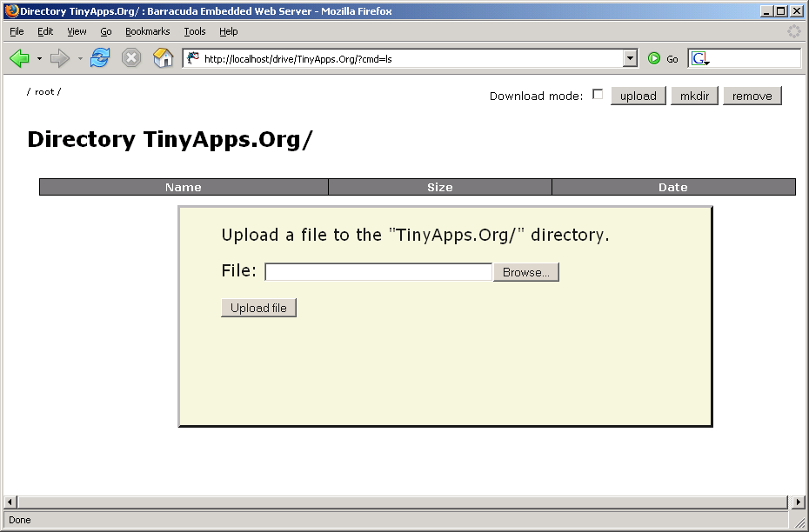Viewport: 809px width, 532px height.
Task: Click the Stop loading icon
Action: [x=130, y=58]
